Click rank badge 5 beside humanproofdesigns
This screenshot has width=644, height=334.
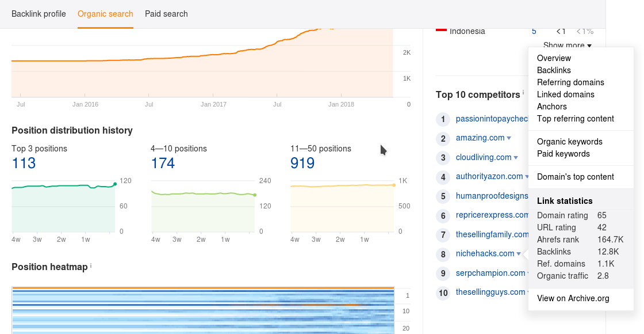pos(443,196)
